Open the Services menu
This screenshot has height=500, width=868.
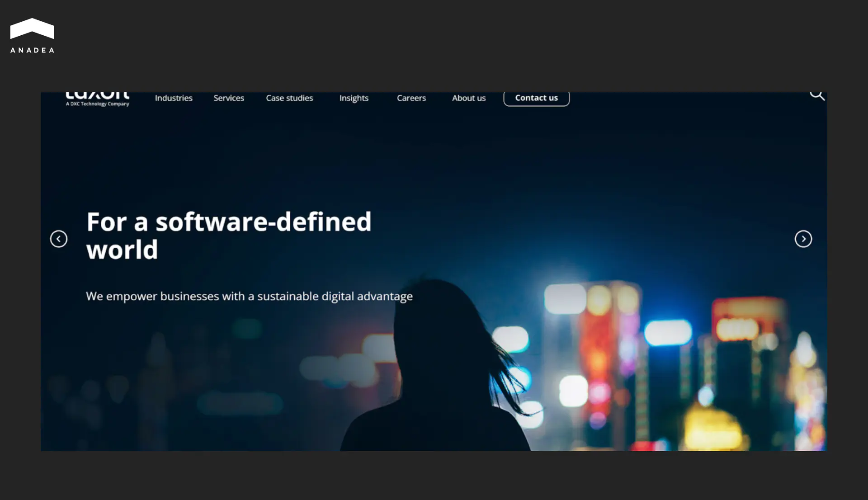228,98
